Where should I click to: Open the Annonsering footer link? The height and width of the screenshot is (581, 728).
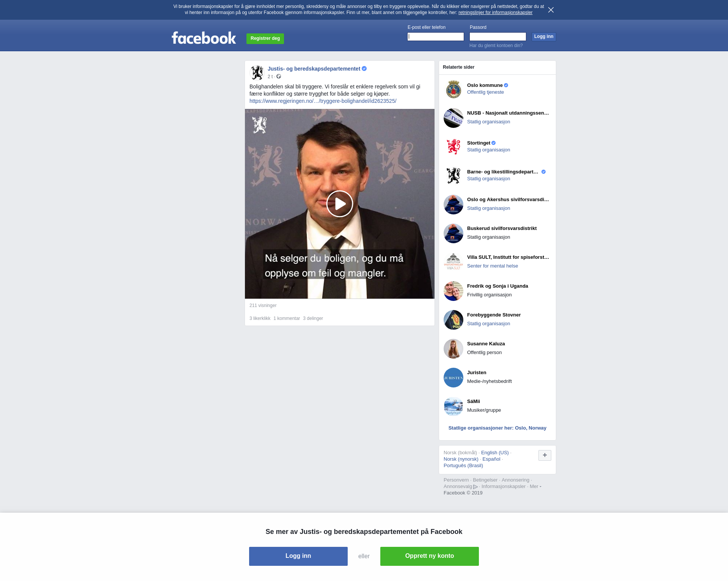[x=516, y=480]
